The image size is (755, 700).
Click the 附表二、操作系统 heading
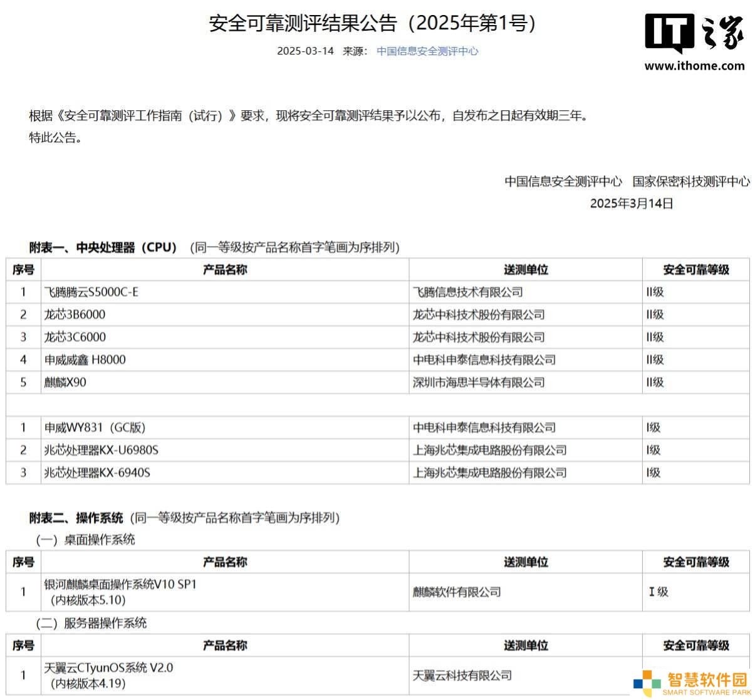(x=76, y=518)
